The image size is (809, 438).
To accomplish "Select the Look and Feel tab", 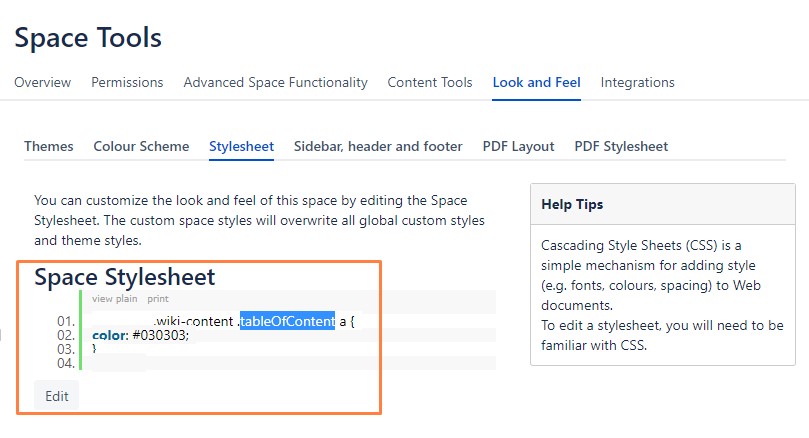I will pos(537,83).
